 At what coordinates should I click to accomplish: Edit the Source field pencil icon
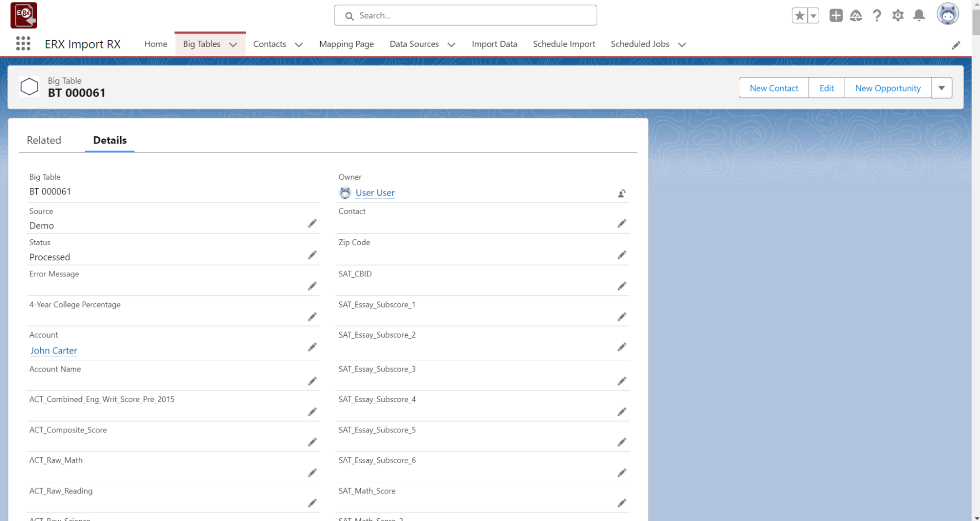pos(312,224)
